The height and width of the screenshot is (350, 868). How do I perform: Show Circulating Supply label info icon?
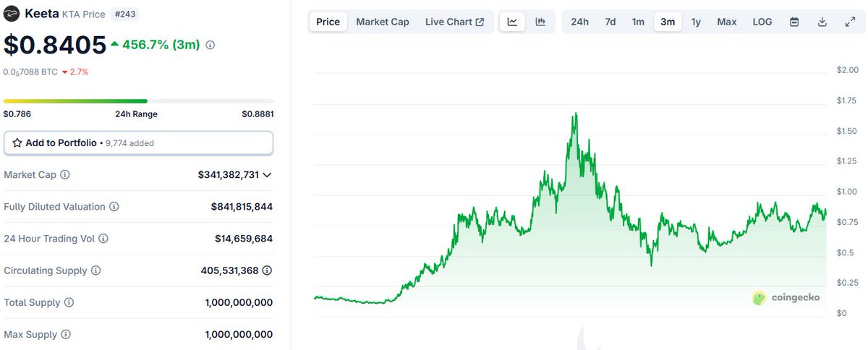pos(96,270)
